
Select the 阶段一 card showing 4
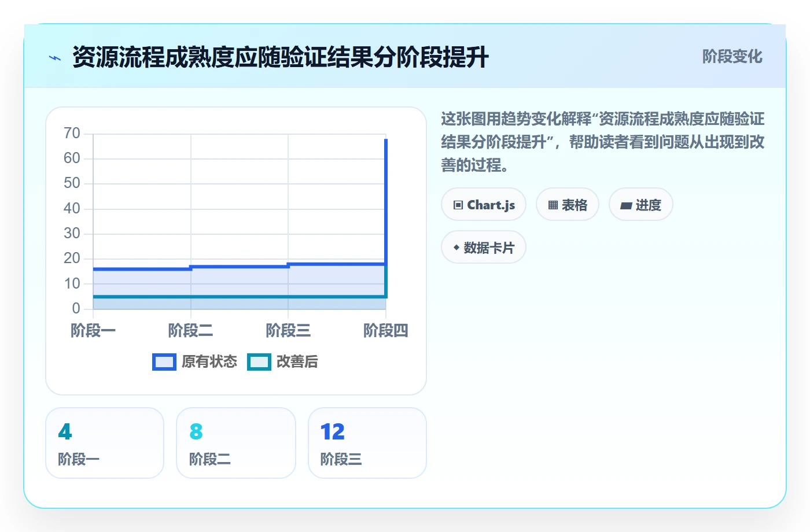tap(105, 443)
